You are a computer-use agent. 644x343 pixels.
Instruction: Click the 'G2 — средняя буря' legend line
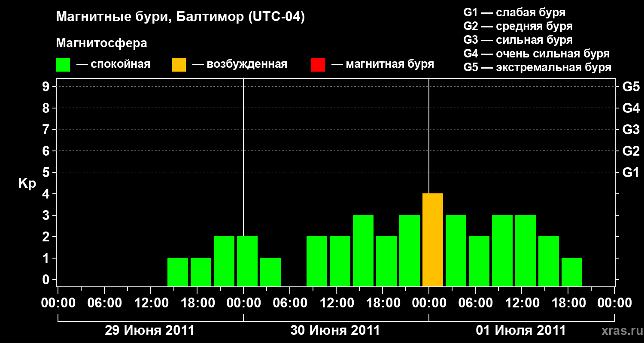(518, 26)
